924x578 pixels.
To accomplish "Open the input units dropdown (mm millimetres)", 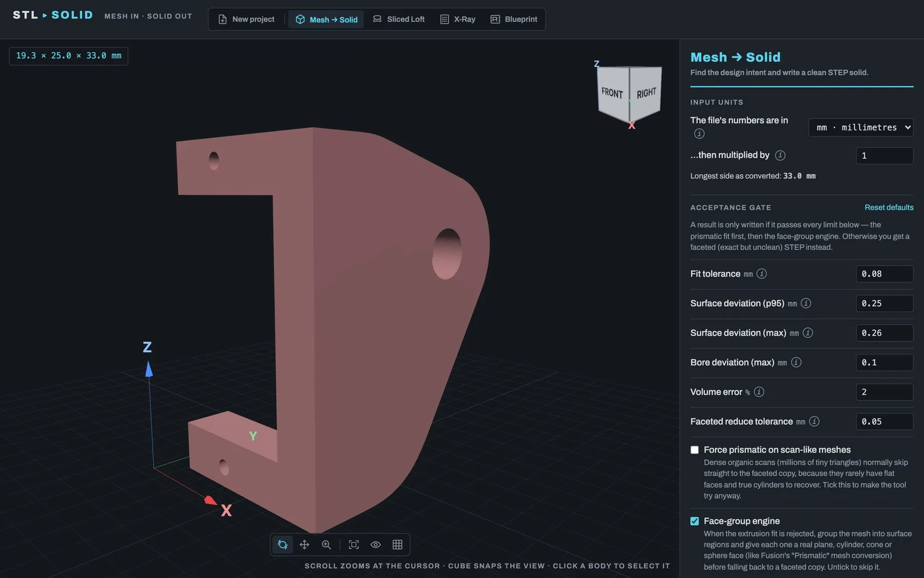I will (x=861, y=127).
